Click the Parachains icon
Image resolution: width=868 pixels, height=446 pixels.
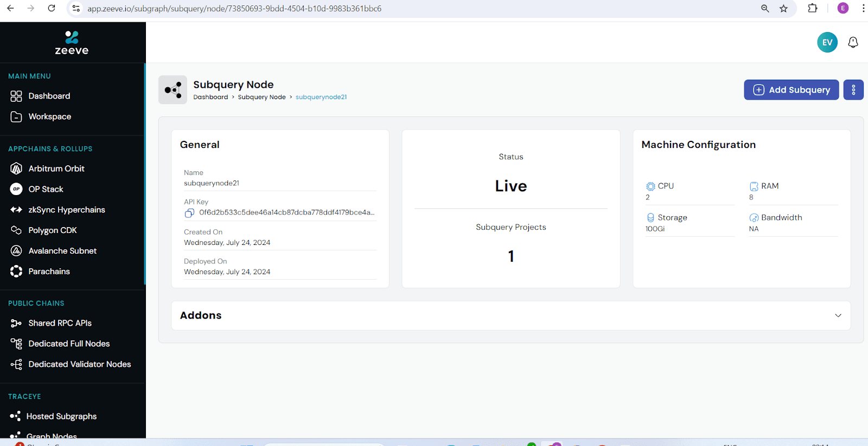[16, 272]
